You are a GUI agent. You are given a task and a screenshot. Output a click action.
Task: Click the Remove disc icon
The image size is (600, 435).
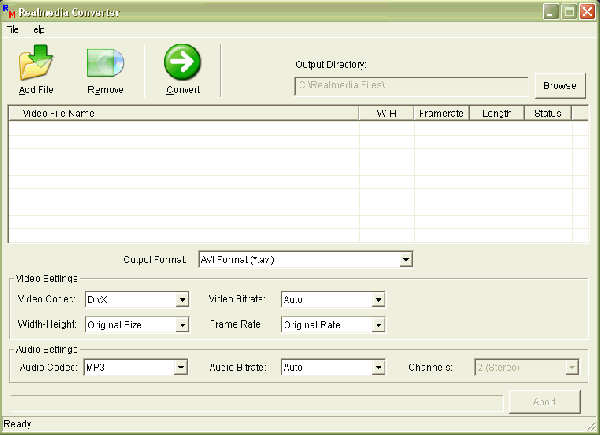tap(106, 63)
